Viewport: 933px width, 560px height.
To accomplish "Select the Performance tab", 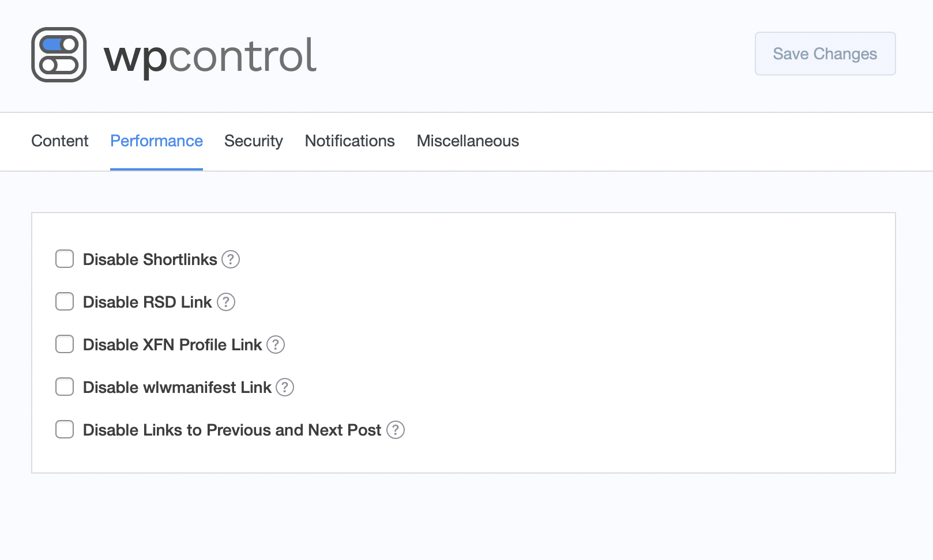I will pyautogui.click(x=156, y=141).
